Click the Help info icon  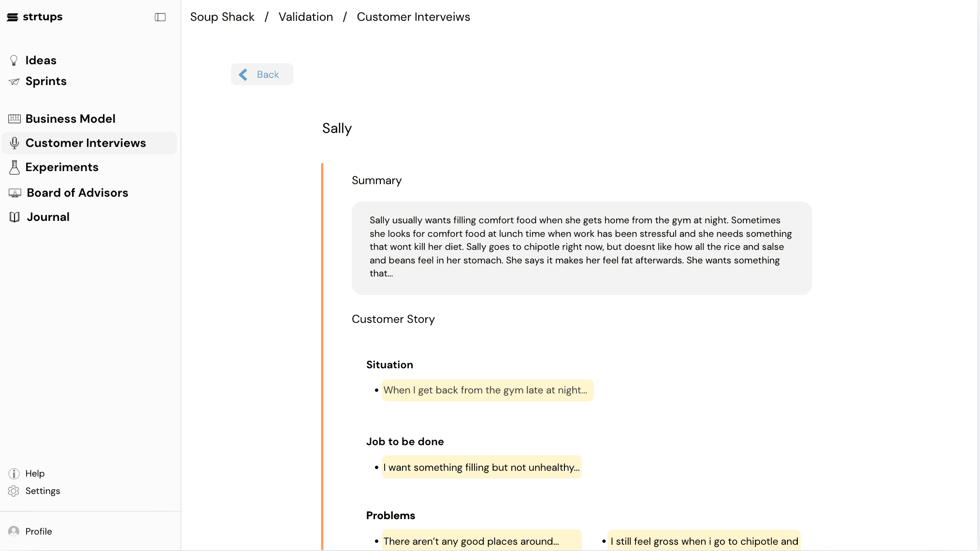click(14, 473)
